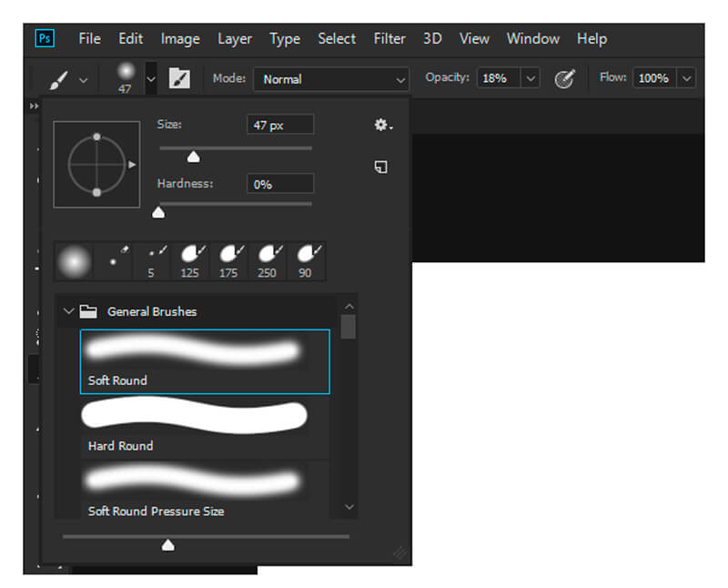Create a new brush preset icon

pyautogui.click(x=380, y=167)
